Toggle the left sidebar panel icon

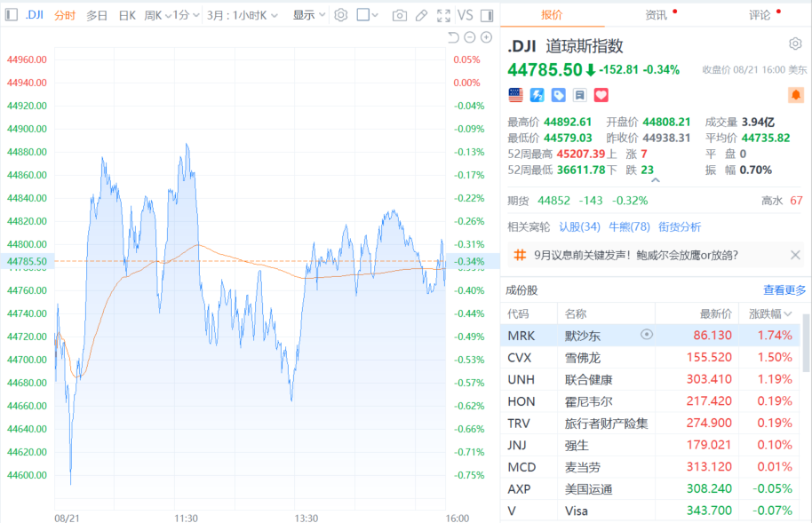click(11, 15)
